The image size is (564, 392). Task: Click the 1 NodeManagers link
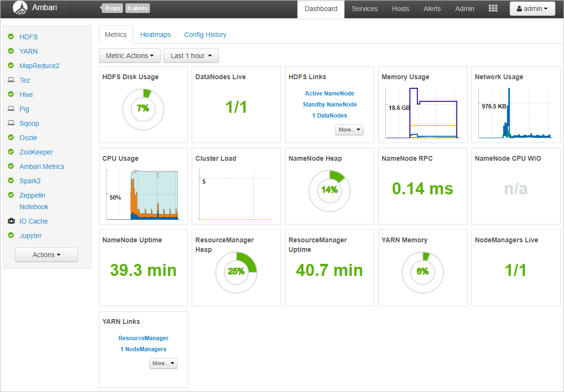143,349
